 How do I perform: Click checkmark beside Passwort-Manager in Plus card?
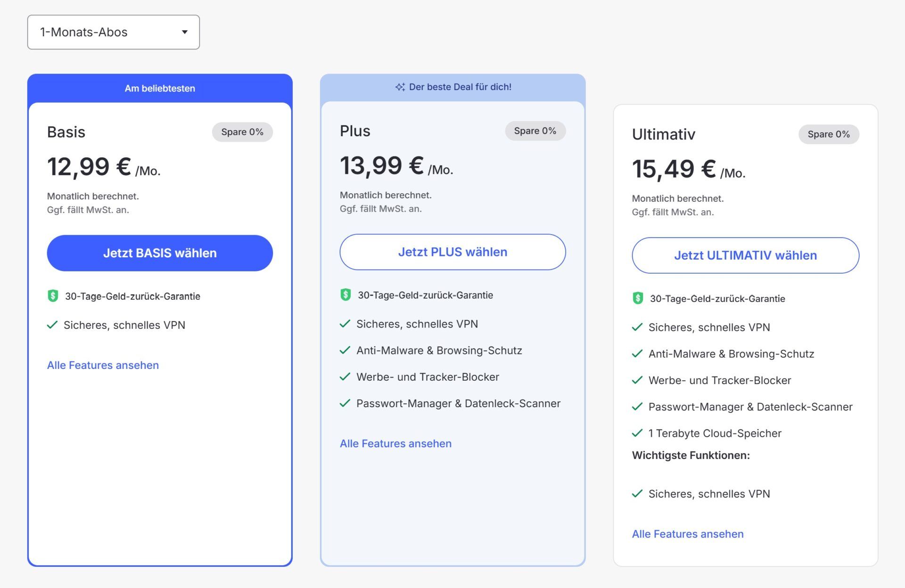coord(345,403)
